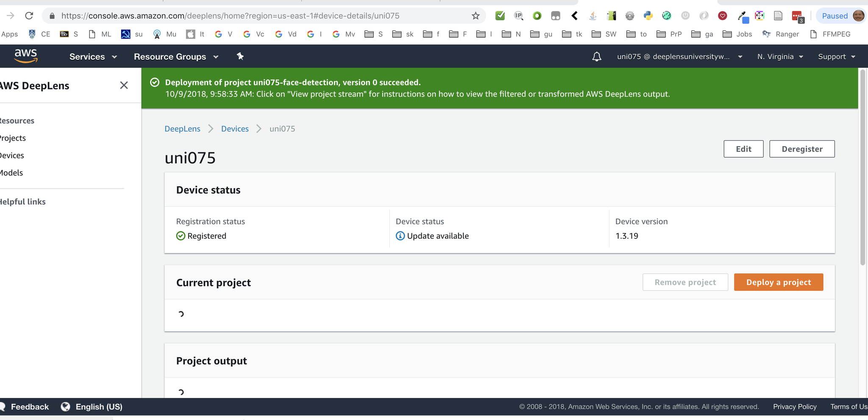Click the page vertical scrollbar
This screenshot has height=420, width=868.
(862, 167)
